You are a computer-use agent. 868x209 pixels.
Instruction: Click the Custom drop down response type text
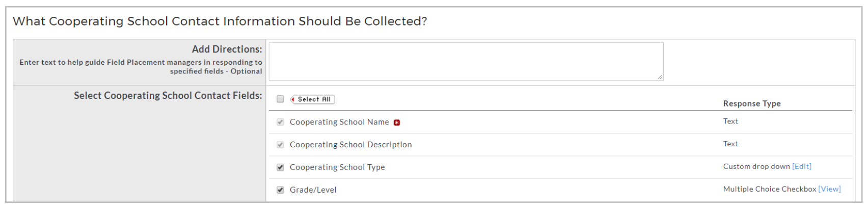pyautogui.click(x=756, y=166)
